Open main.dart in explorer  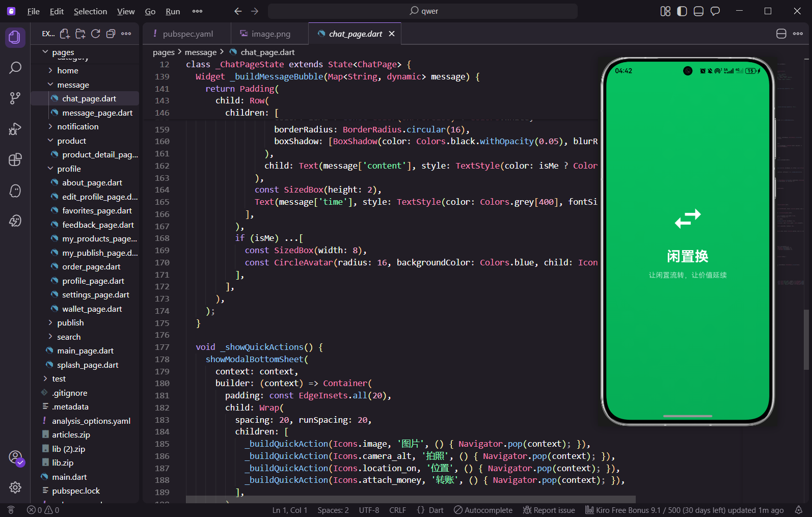click(x=69, y=477)
